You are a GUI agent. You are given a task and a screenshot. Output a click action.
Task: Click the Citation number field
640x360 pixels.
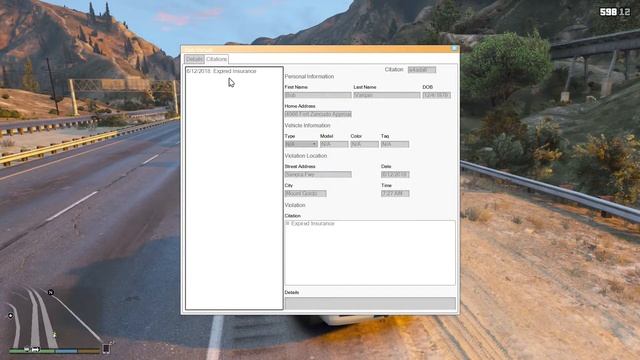coord(422,70)
